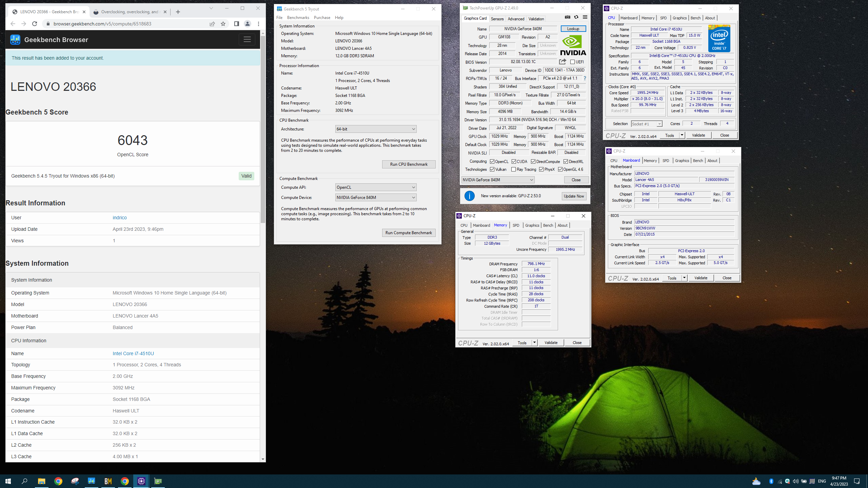Open GPU-Z hamburger menu icon

pyautogui.click(x=585, y=17)
